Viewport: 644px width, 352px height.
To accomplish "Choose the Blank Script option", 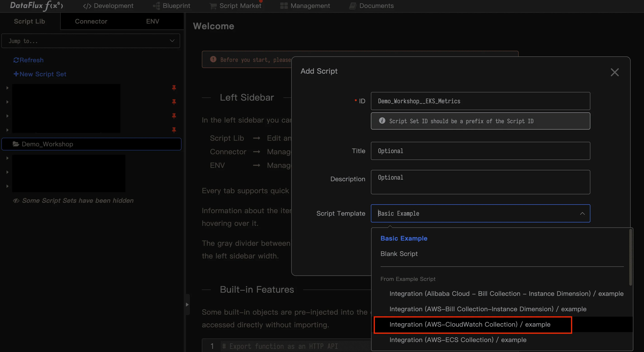I will pos(399,254).
